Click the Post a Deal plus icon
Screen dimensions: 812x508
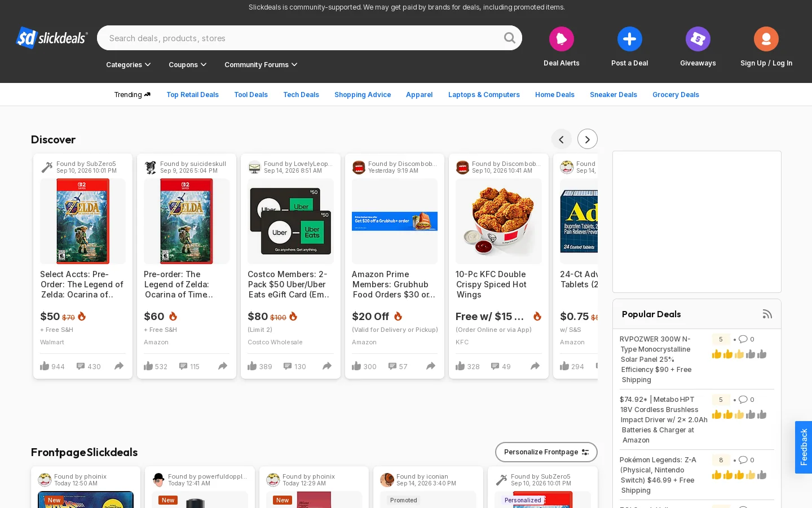(x=629, y=39)
